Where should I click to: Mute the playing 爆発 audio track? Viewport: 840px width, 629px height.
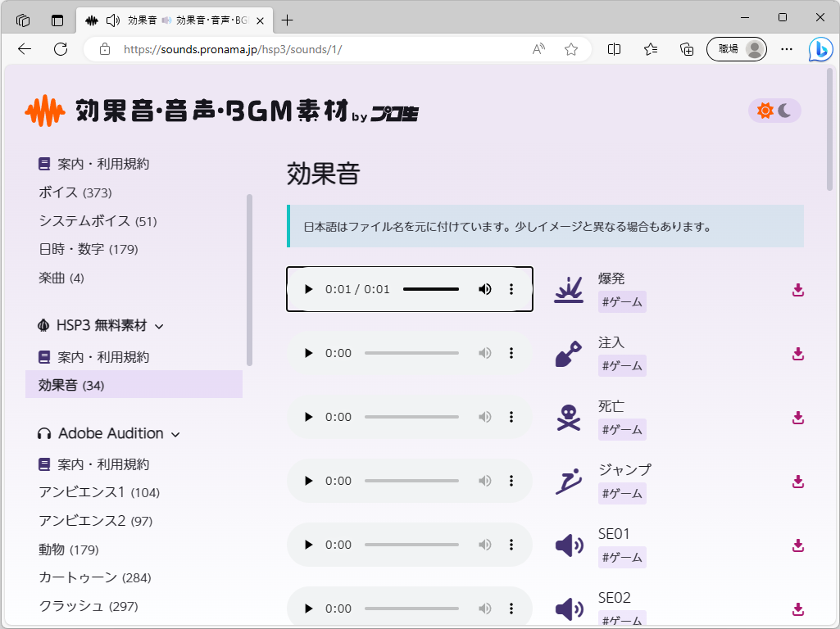click(484, 288)
